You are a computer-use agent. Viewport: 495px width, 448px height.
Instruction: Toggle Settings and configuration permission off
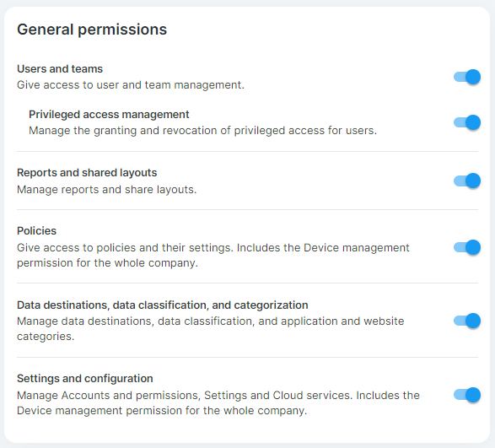(467, 395)
